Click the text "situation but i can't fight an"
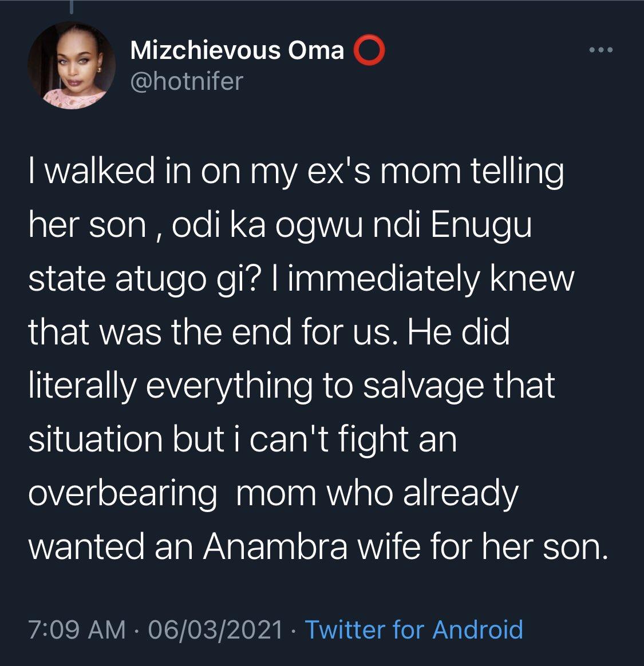Image resolution: width=644 pixels, height=666 pixels. 243,439
